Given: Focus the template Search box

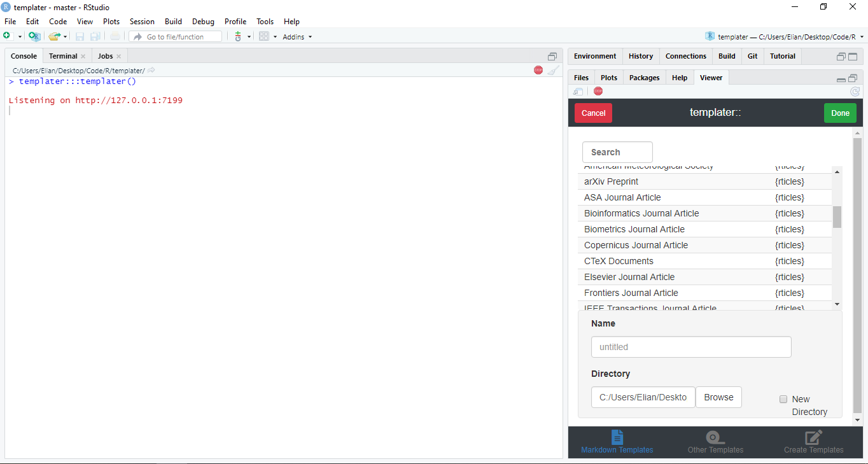Looking at the screenshot, I should tap(617, 152).
